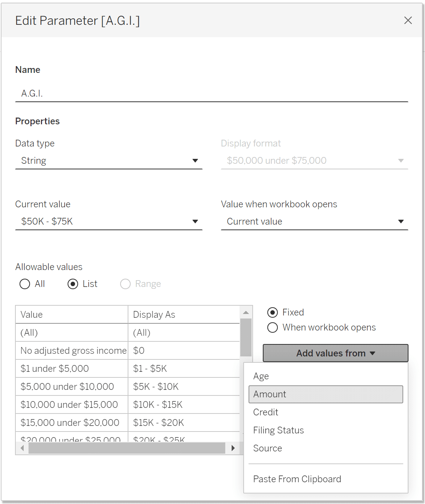Select the $5K - $10K display cell
The height and width of the screenshot is (504, 425).
[184, 387]
